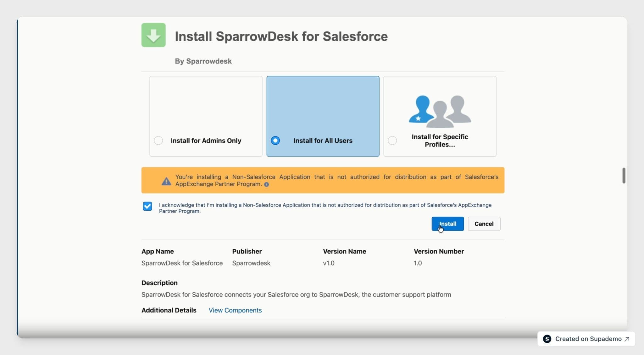
Task: Click the orange warning banner message text
Action: click(337, 180)
